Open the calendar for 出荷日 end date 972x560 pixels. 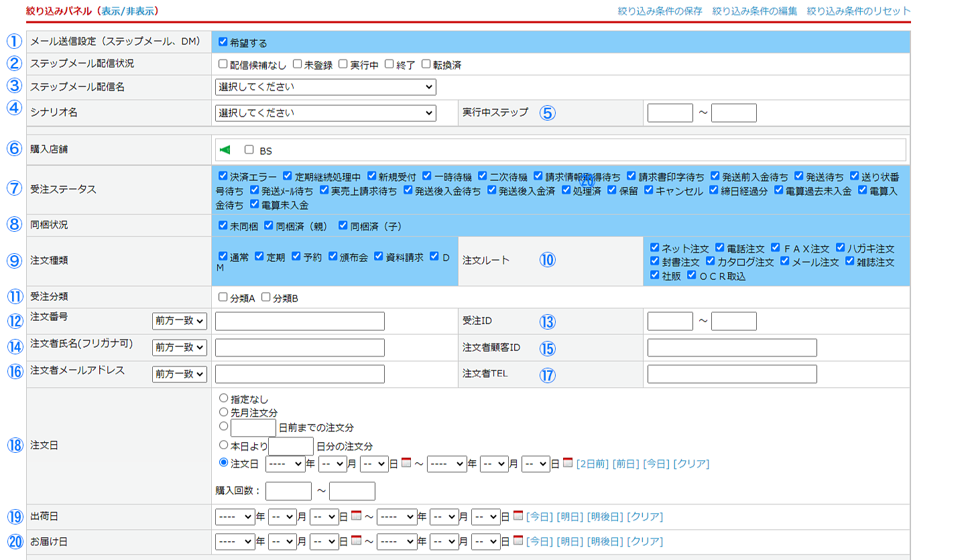coord(518,516)
